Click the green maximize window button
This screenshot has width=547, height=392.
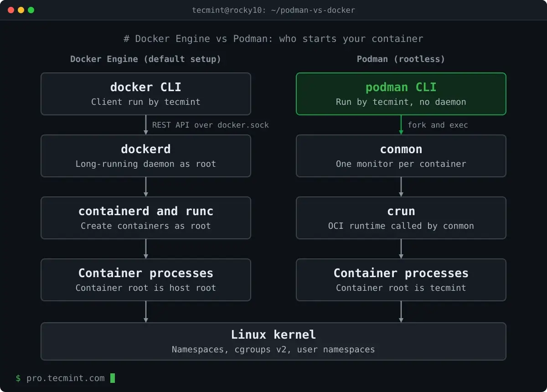point(31,10)
